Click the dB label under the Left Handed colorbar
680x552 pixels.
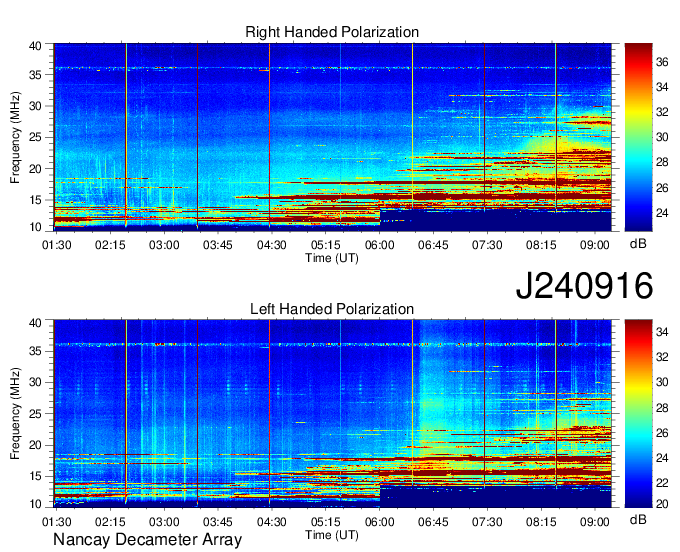point(638,520)
